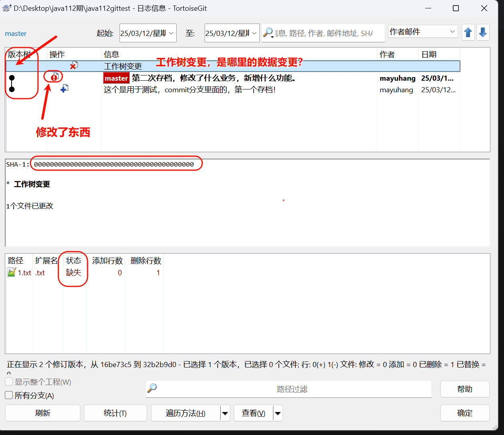
Task: Expand the 作者邮件 filter dropdown
Action: [452, 32]
